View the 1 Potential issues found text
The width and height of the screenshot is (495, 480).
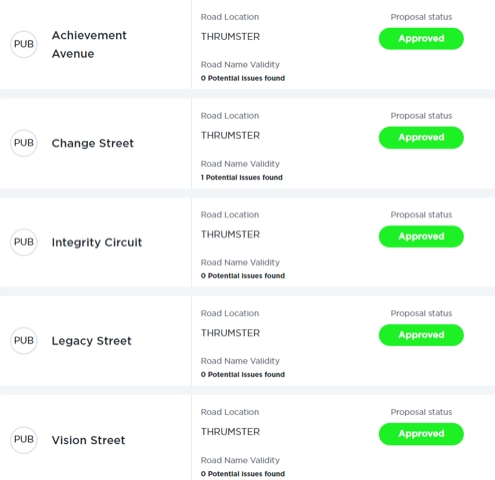point(242,177)
